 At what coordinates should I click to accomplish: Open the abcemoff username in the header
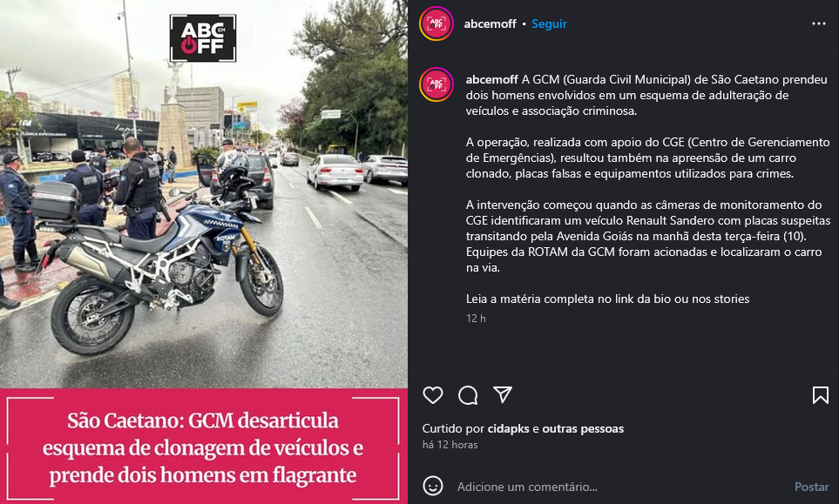tap(491, 24)
